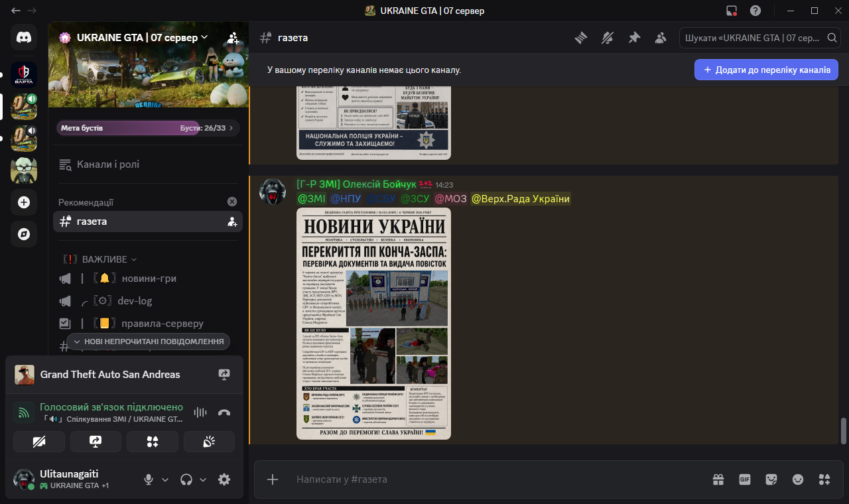Select the Варта server icon in sidebar
This screenshot has height=504, width=849.
point(24,75)
